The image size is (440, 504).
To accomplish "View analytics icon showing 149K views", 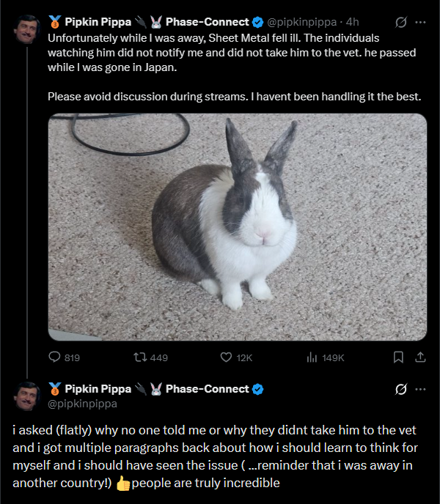I will (x=312, y=357).
